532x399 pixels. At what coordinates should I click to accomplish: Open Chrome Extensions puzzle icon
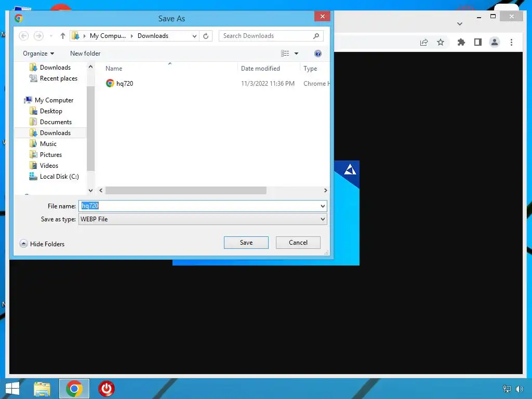click(x=461, y=42)
